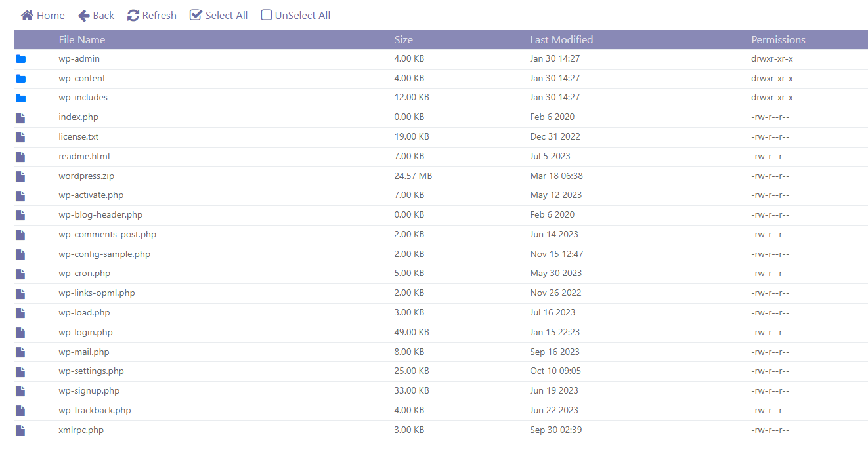Select the wp-comments-post.php file name
This screenshot has width=868, height=467.
[107, 234]
